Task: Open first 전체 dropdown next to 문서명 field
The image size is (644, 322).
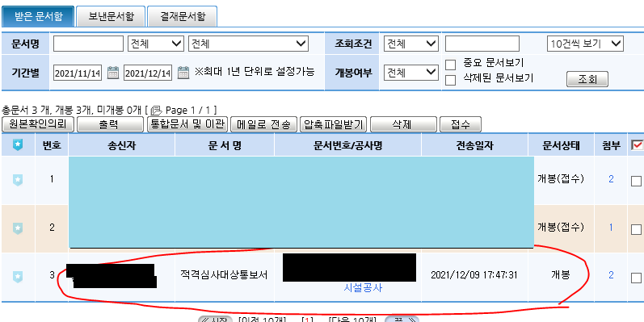Action: (156, 44)
